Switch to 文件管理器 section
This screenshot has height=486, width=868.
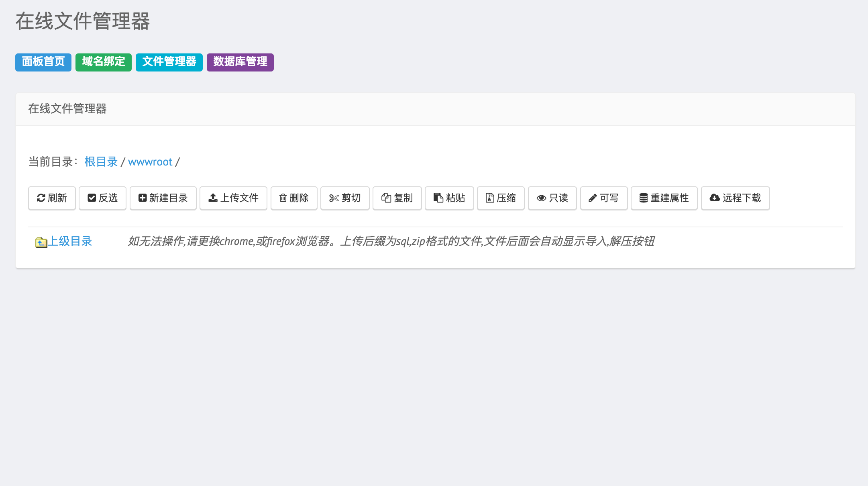coord(169,62)
